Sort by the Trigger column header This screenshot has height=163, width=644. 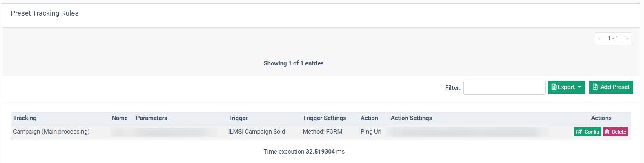click(x=238, y=118)
